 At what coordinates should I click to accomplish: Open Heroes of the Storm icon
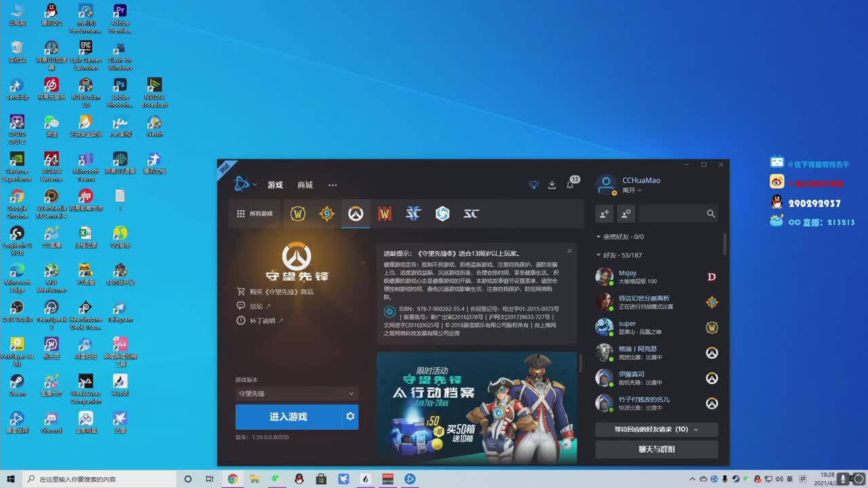(x=442, y=213)
